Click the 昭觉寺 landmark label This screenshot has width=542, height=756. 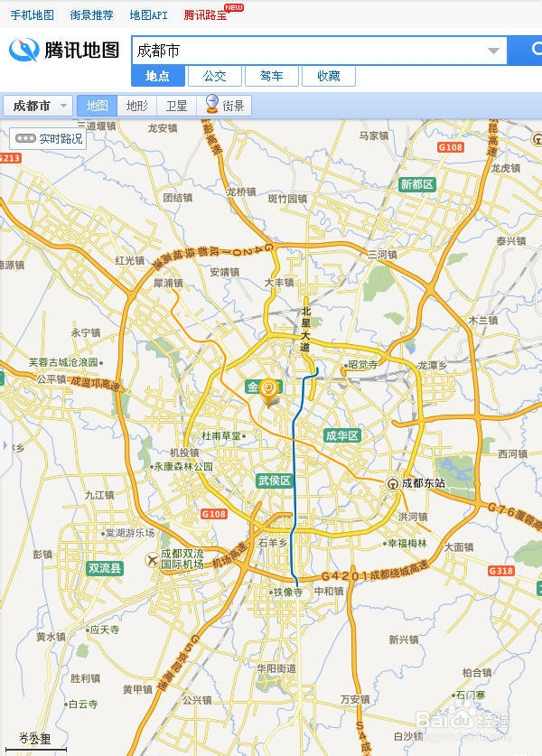coord(363,365)
